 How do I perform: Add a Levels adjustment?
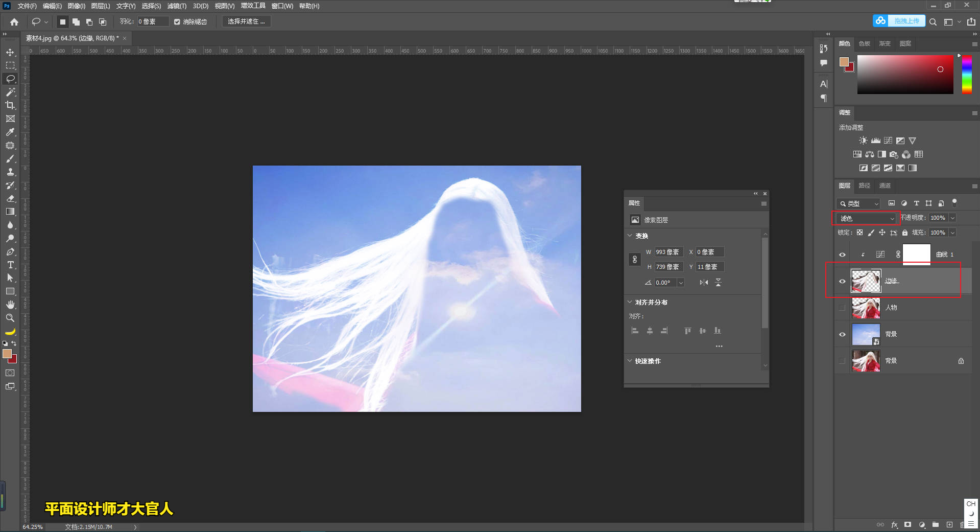tap(876, 141)
